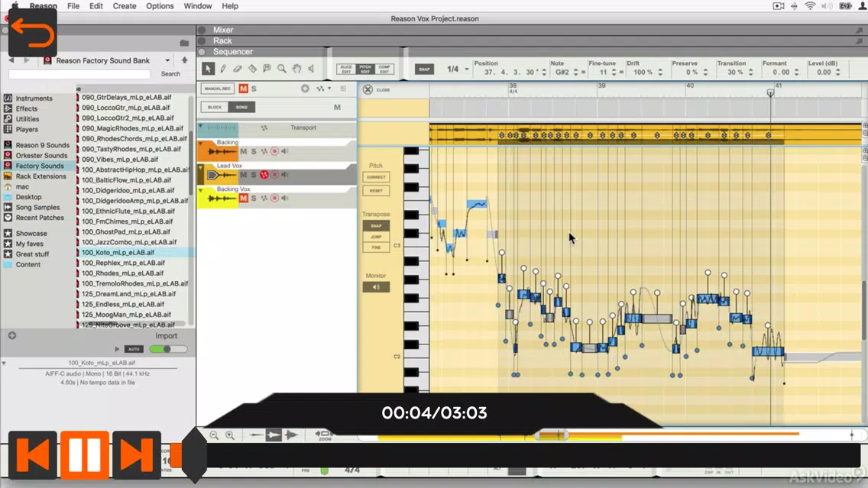868x488 pixels.
Task: Pause the video playback
Action: tap(84, 455)
